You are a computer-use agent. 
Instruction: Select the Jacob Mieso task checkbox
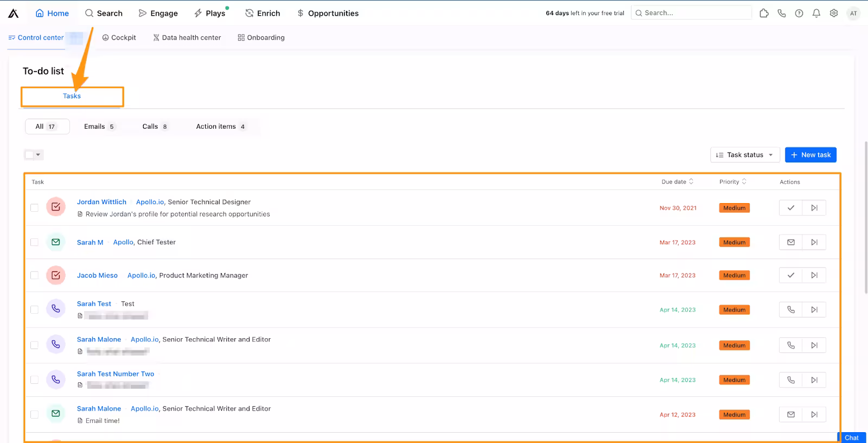click(34, 276)
